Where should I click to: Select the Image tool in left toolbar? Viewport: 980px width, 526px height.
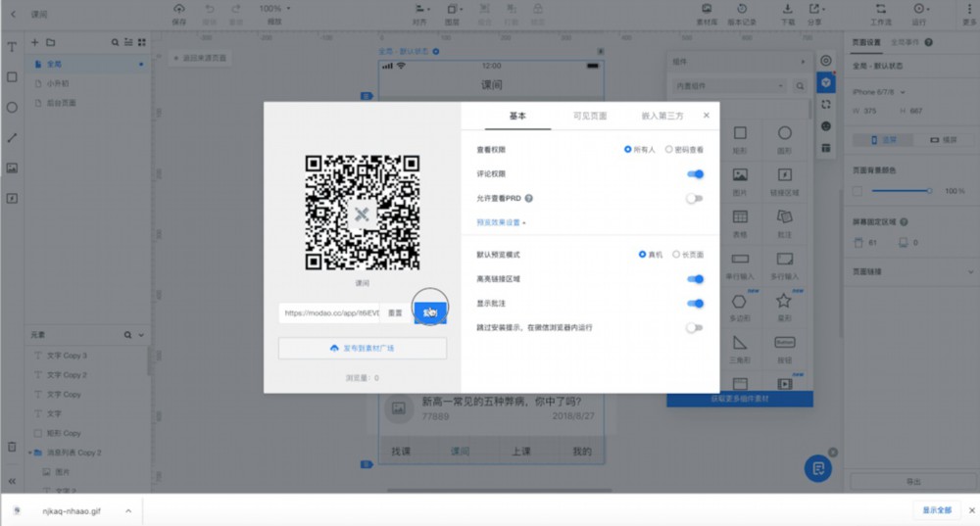12,167
